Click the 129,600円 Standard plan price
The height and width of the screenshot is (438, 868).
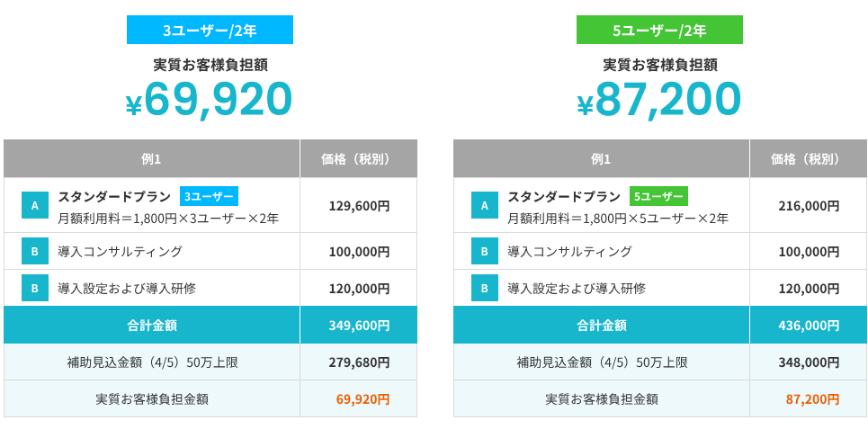pyautogui.click(x=359, y=205)
